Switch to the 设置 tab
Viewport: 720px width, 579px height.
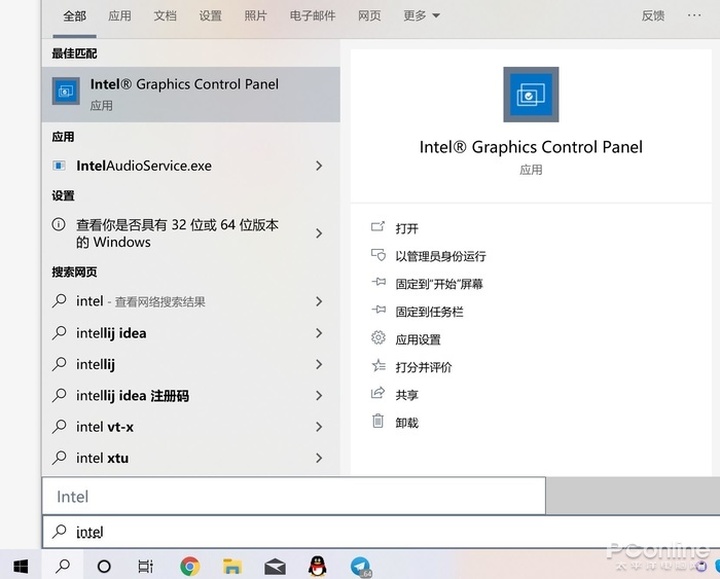tap(210, 16)
